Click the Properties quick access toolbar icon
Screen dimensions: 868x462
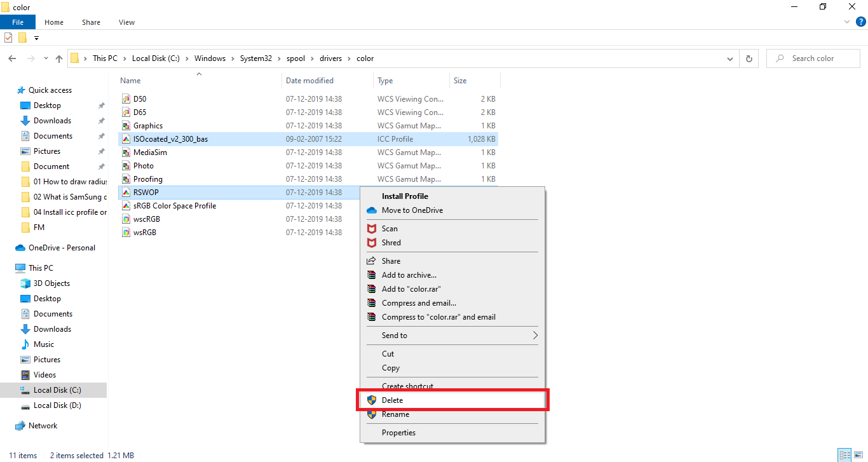8,37
